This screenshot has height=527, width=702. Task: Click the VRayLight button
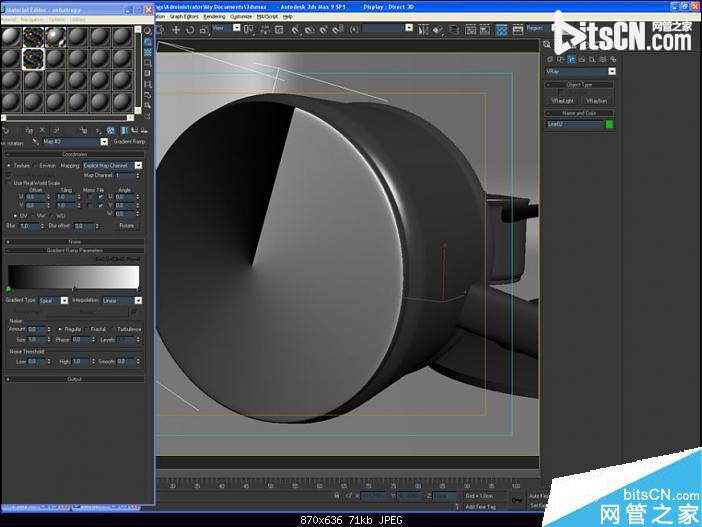(562, 101)
